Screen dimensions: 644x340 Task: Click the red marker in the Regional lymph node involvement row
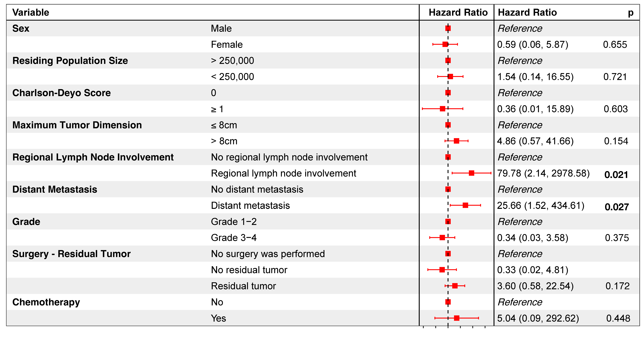coord(471,173)
